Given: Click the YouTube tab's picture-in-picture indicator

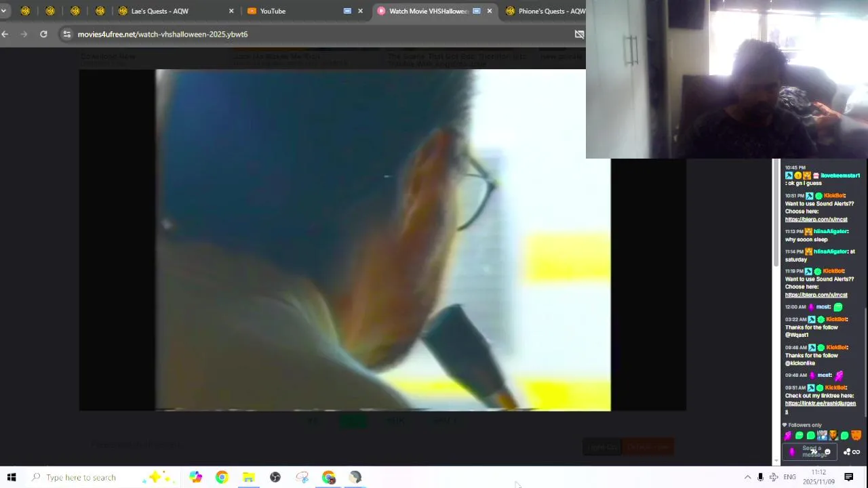Looking at the screenshot, I should (x=347, y=11).
